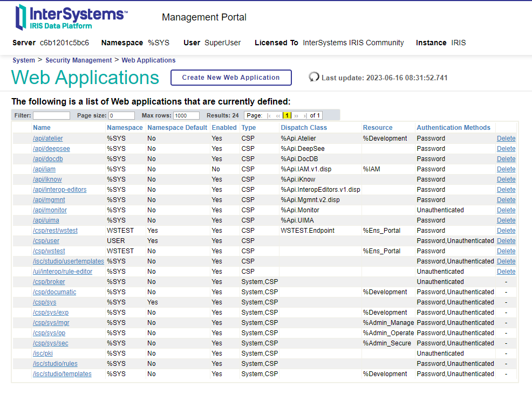Go to first page pager icon
Screen dimensions: 532x395
[269, 115]
